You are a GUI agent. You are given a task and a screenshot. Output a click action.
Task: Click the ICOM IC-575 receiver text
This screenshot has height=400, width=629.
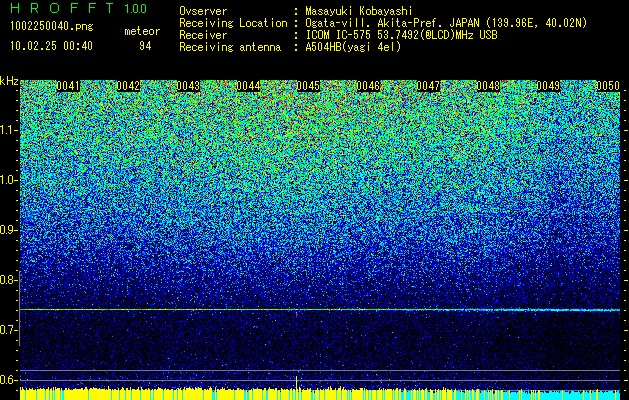[x=401, y=35]
